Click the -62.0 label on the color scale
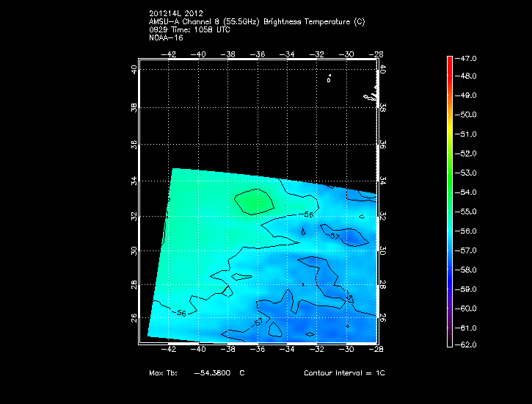This screenshot has height=404, width=532. pos(468,345)
